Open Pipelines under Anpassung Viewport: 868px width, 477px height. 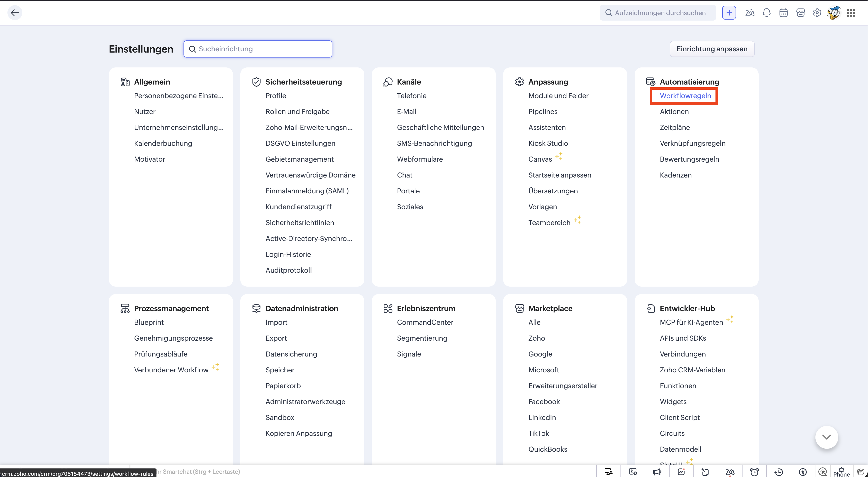click(543, 112)
